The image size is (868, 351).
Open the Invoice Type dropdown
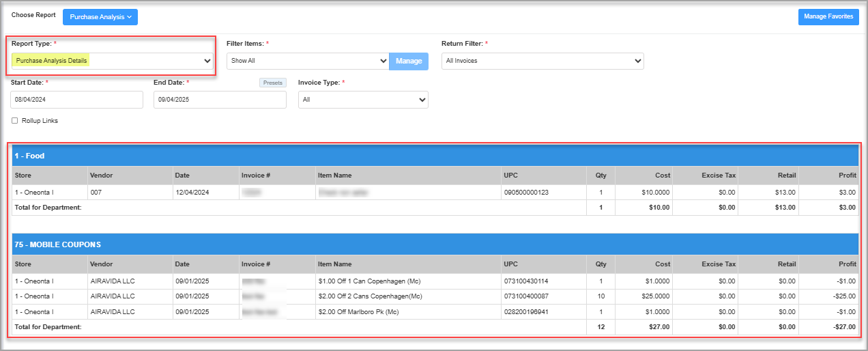click(x=363, y=100)
